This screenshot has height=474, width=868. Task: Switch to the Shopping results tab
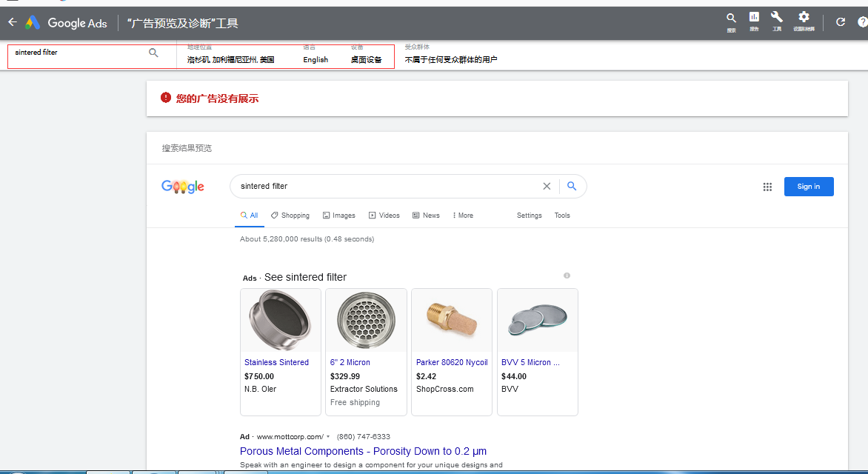[290, 216]
